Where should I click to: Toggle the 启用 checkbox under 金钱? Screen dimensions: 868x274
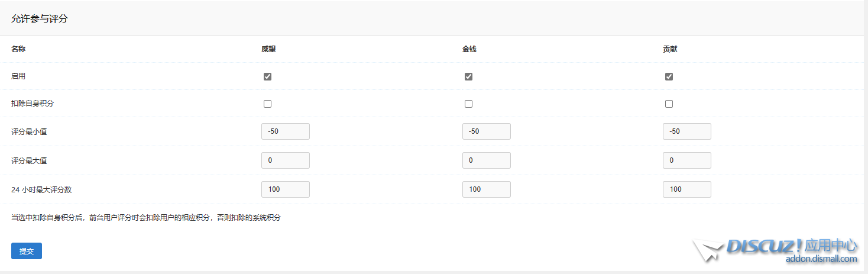coord(468,76)
